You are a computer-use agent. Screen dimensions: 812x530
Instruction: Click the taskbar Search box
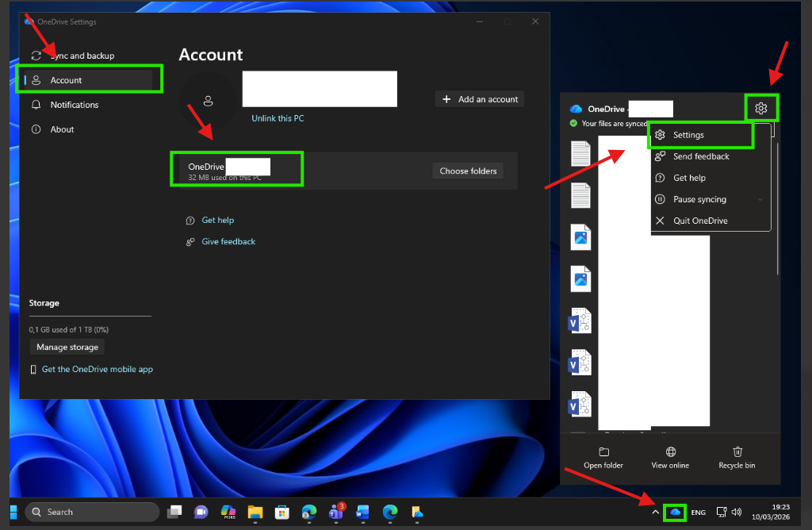coord(92,512)
